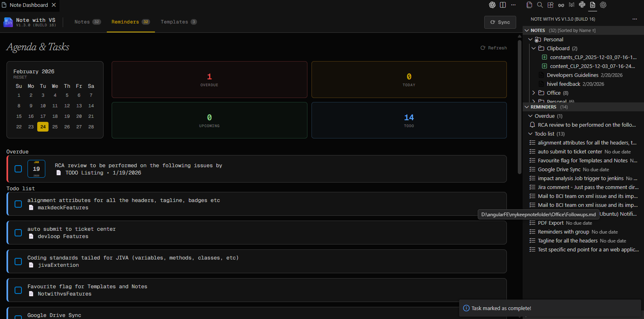Open the Search view icon
Screen dimensions: 644x319
pyautogui.click(x=540, y=5)
